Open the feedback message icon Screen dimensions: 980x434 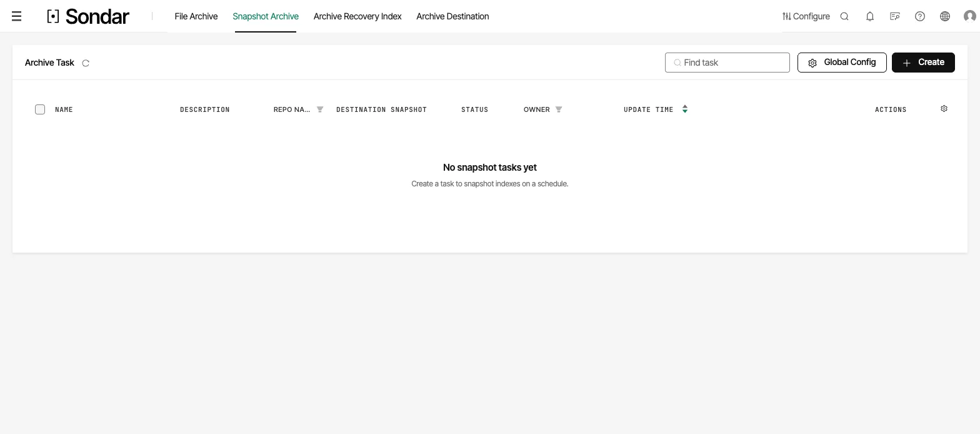point(895,16)
